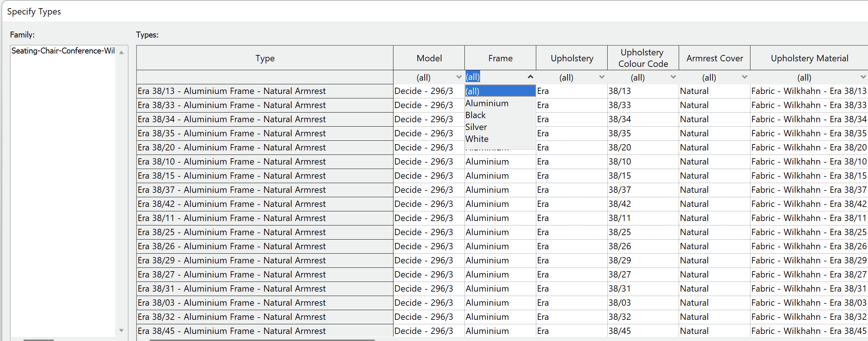This screenshot has height=341, width=868.
Task: Select the Era 38/13 type row
Action: [x=231, y=91]
